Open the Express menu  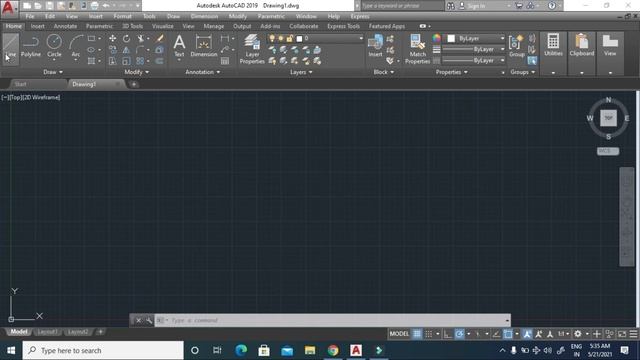360,16
